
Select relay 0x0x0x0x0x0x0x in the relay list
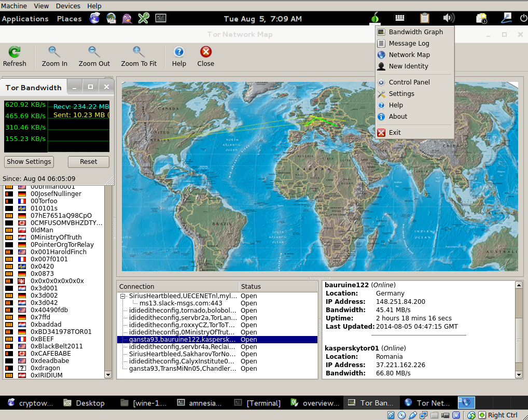pyautogui.click(x=54, y=281)
